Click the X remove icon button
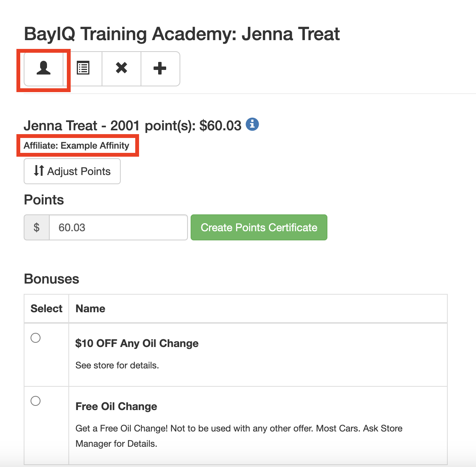 pos(121,69)
